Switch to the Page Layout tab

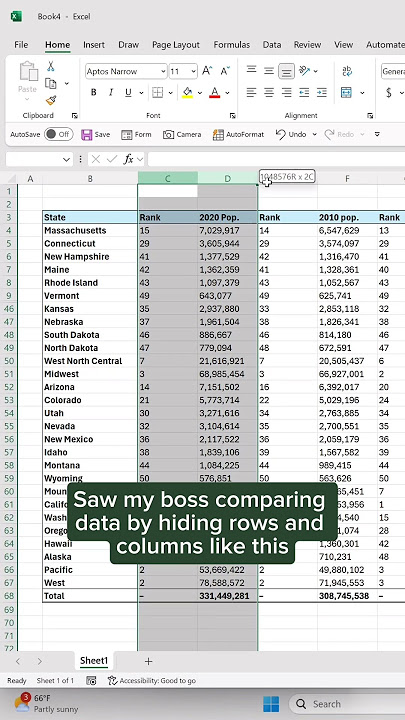[x=176, y=45]
